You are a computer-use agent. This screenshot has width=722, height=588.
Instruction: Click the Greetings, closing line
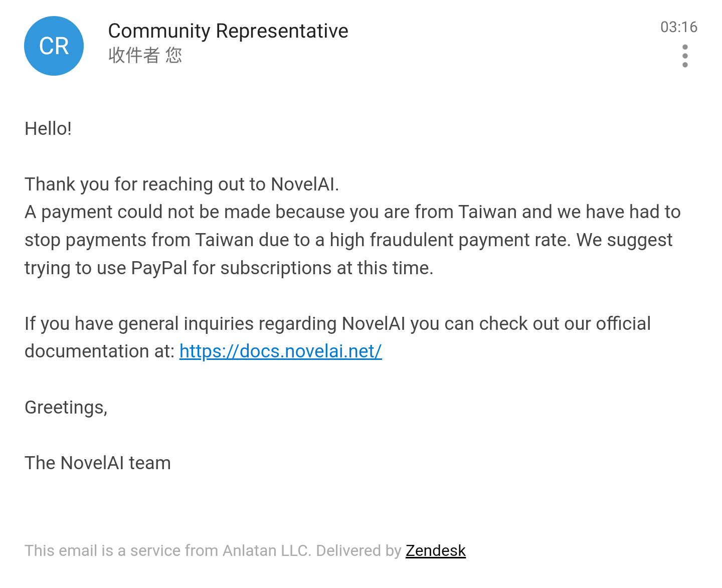(x=66, y=408)
